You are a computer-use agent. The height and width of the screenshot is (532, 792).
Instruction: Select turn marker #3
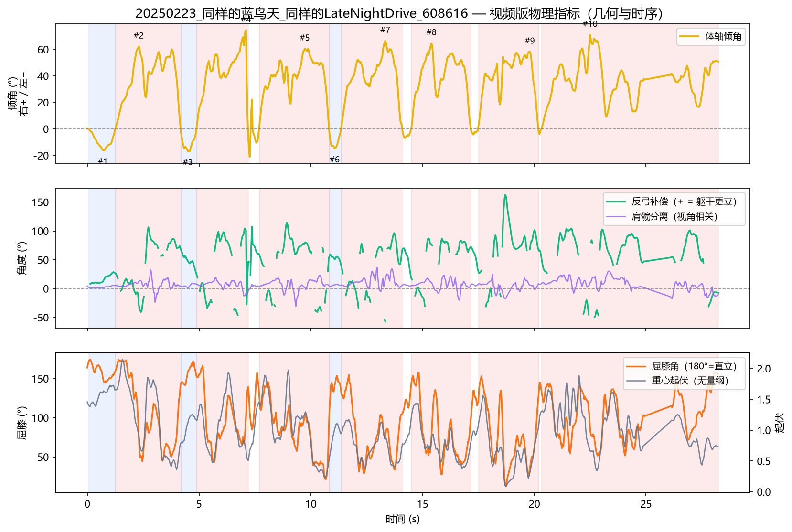188,162
